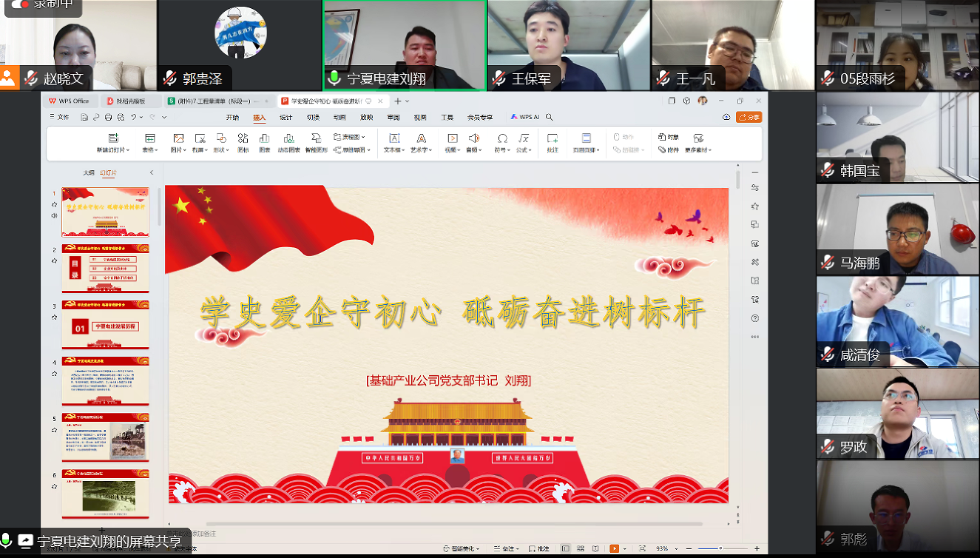Toggle the star marker on slide 2
980x558 pixels.
(x=54, y=260)
